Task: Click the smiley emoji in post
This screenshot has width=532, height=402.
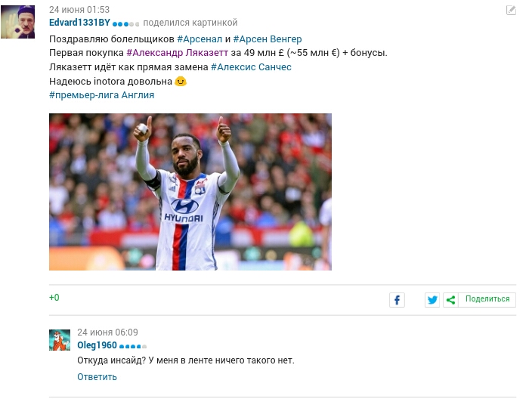Action: click(181, 82)
